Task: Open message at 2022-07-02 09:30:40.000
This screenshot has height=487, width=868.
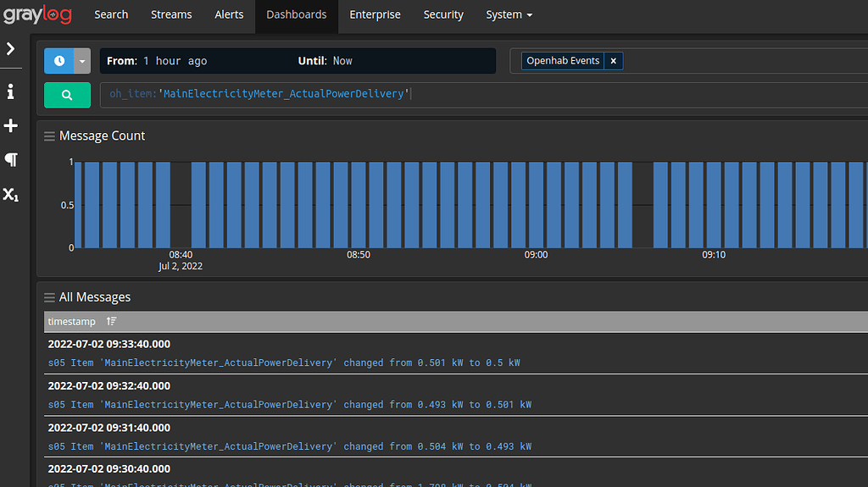Action: tap(109, 468)
